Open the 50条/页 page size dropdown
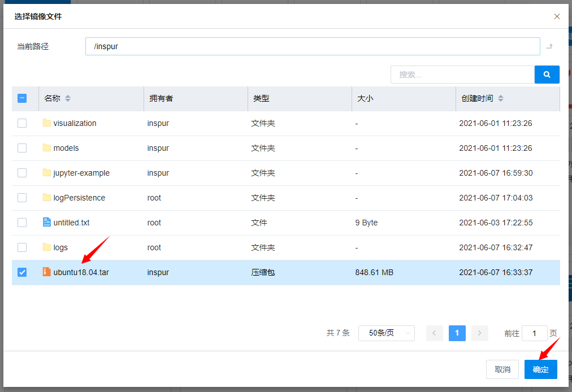The image size is (572, 392). (x=387, y=333)
